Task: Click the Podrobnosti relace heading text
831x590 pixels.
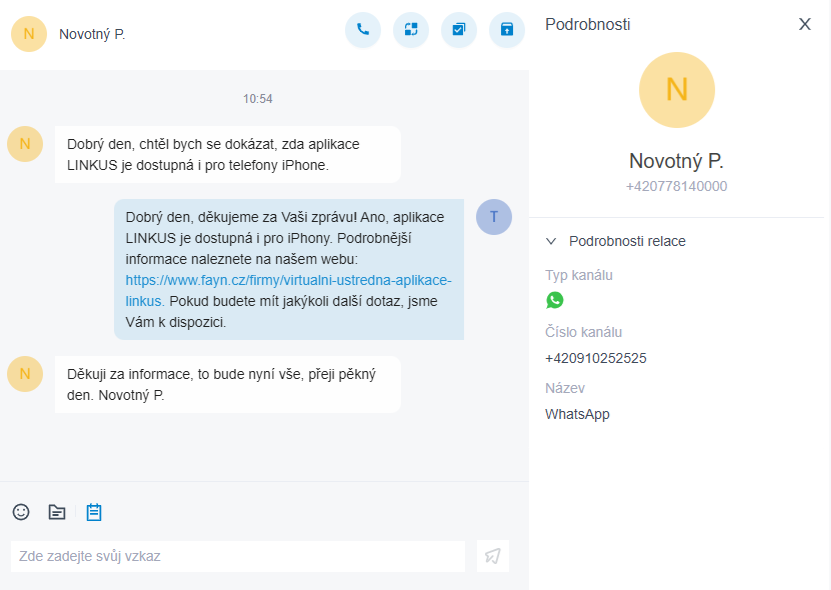Action: [x=627, y=241]
